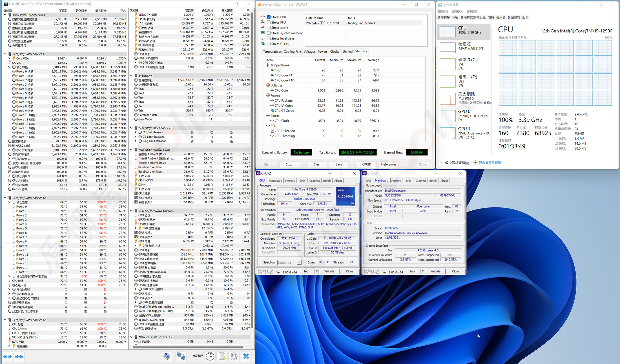Click 系統 風扇1 fan icon in HWiNFO
The image size is (620, 364).
[136, 198]
